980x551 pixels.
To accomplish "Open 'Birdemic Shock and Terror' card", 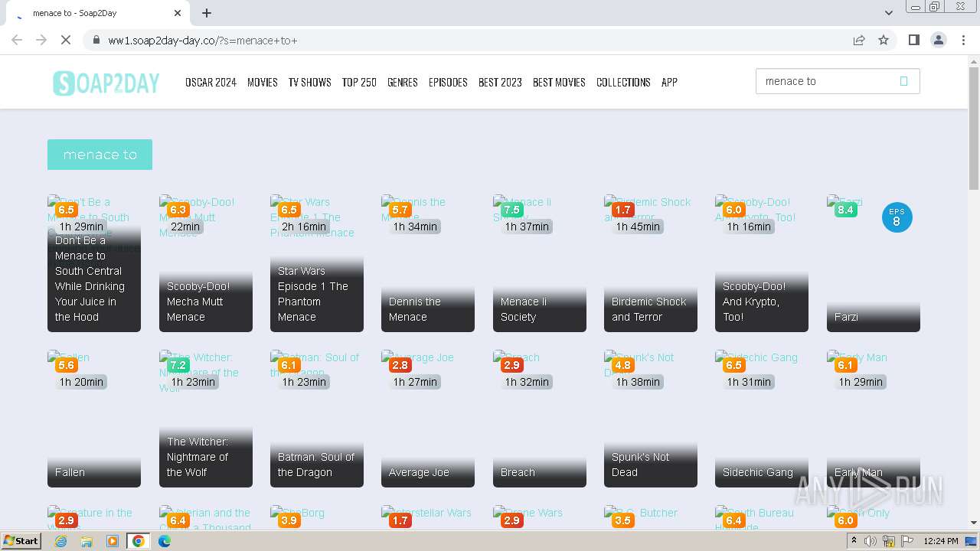I will (x=651, y=263).
